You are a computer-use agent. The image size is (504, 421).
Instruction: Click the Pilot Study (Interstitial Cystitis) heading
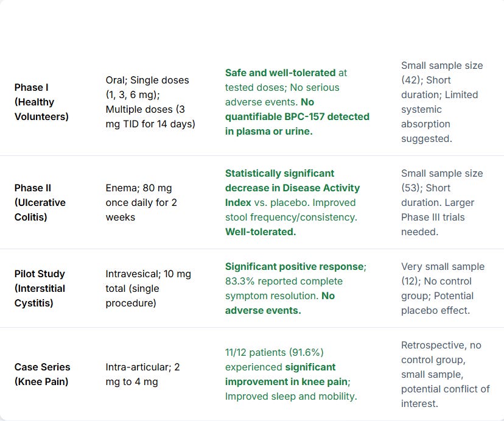pos(40,289)
